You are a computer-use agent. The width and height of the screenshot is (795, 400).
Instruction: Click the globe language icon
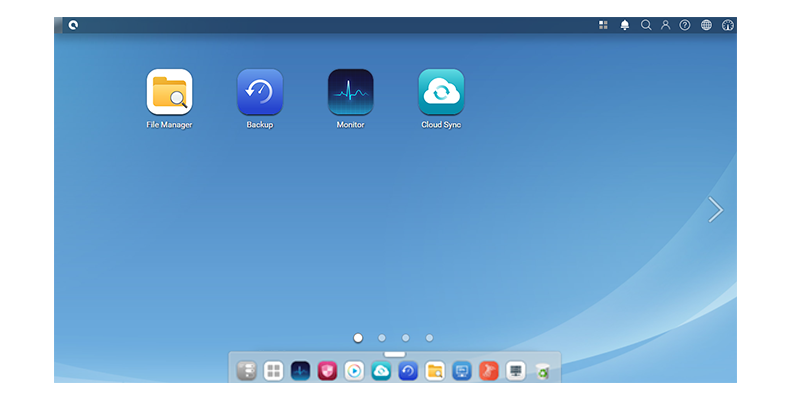[706, 25]
